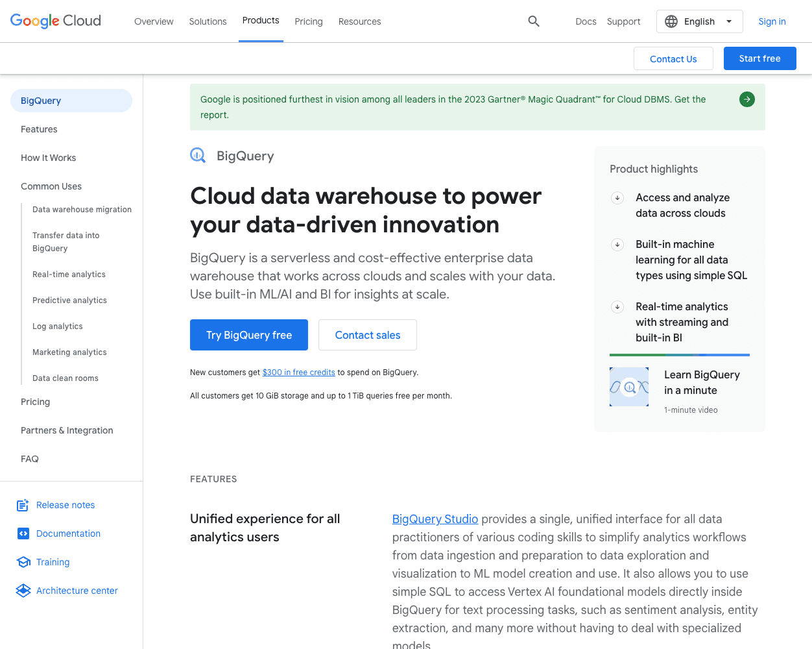Open Data warehouse migration sidebar item
This screenshot has width=812, height=649.
pos(82,210)
